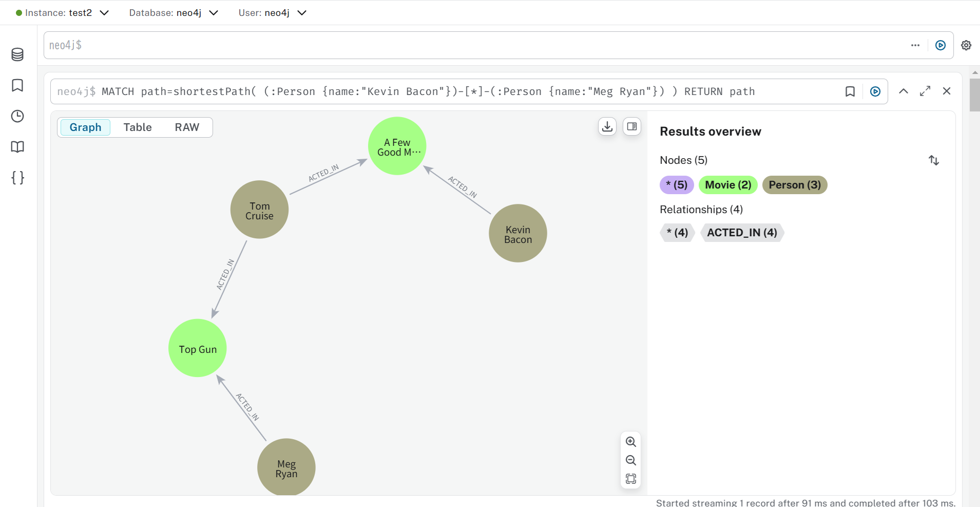
Task: Open the saved Cypher bookmarks panel
Action: (x=17, y=86)
